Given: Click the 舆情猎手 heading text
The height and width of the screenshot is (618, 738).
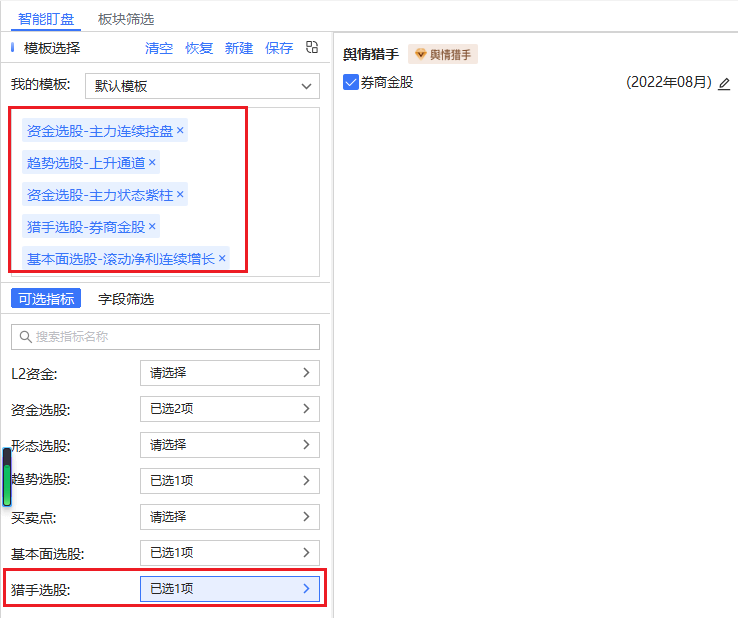Looking at the screenshot, I should click(371, 54).
